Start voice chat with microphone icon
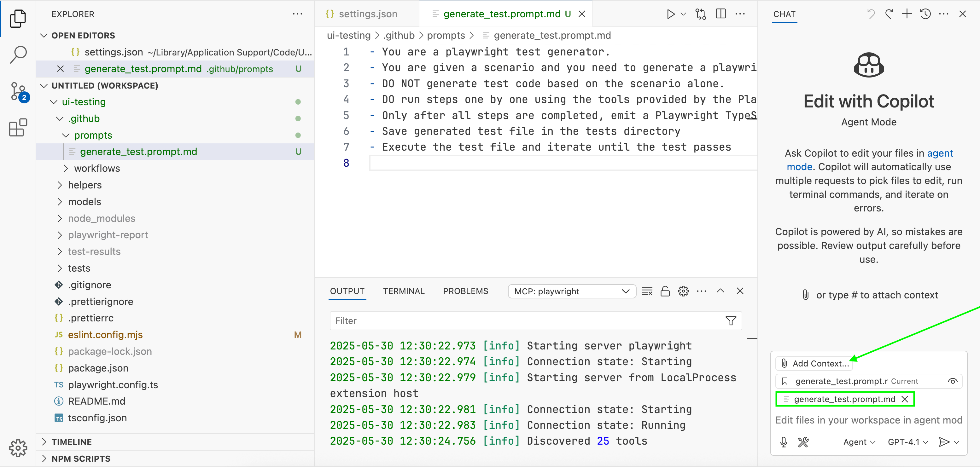The height and width of the screenshot is (467, 980). (784, 442)
